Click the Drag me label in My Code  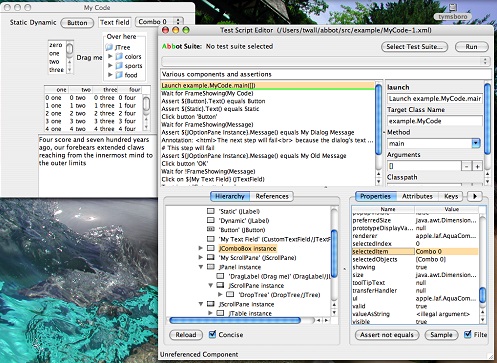click(x=89, y=57)
